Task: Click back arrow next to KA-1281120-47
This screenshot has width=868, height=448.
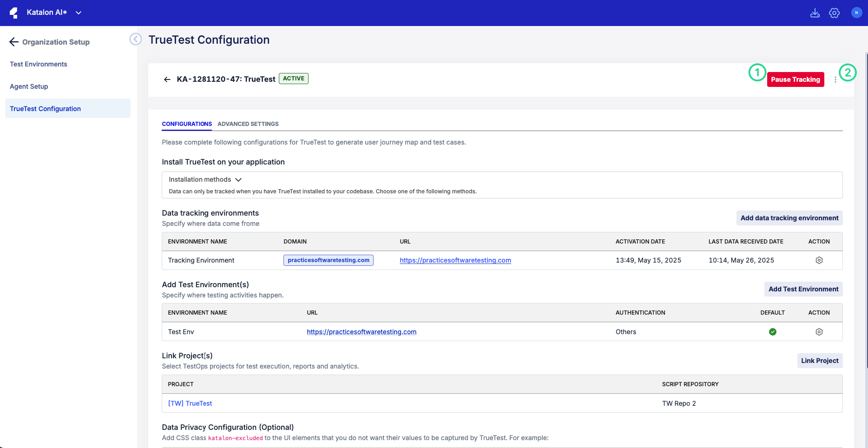Action: [x=167, y=79]
